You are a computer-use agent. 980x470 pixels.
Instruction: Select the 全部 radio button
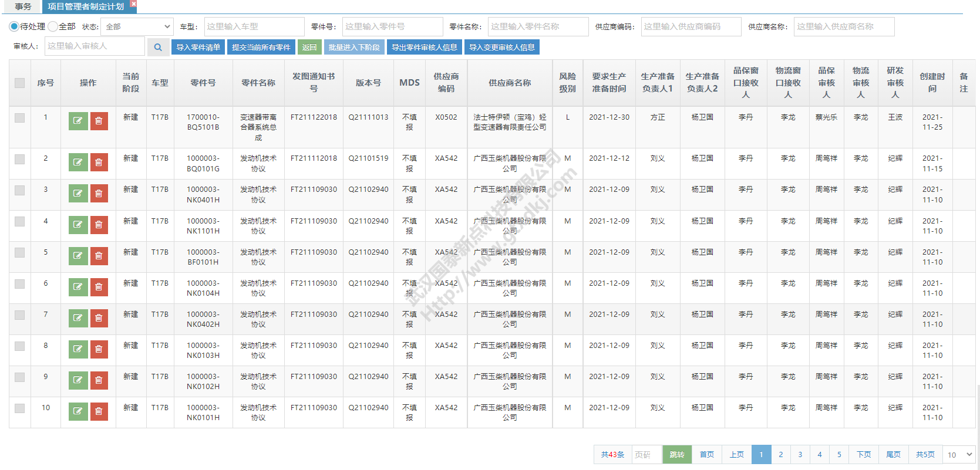[53, 26]
